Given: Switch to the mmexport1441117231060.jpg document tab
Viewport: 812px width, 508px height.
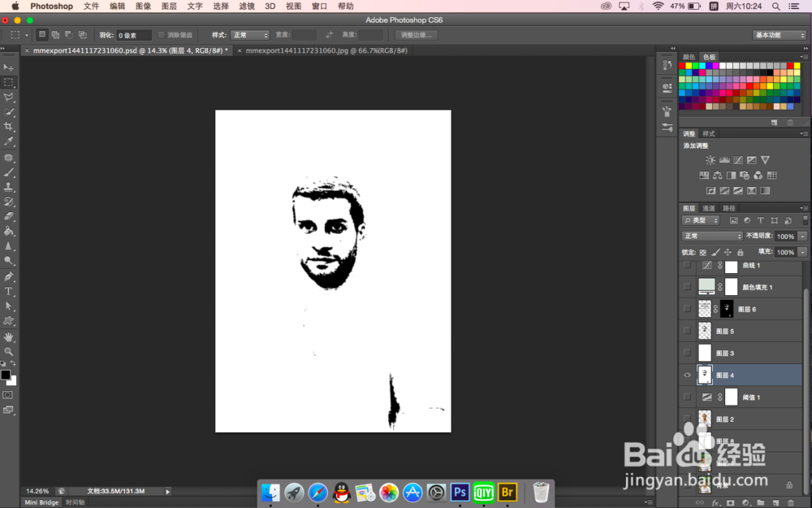Looking at the screenshot, I should click(x=326, y=50).
